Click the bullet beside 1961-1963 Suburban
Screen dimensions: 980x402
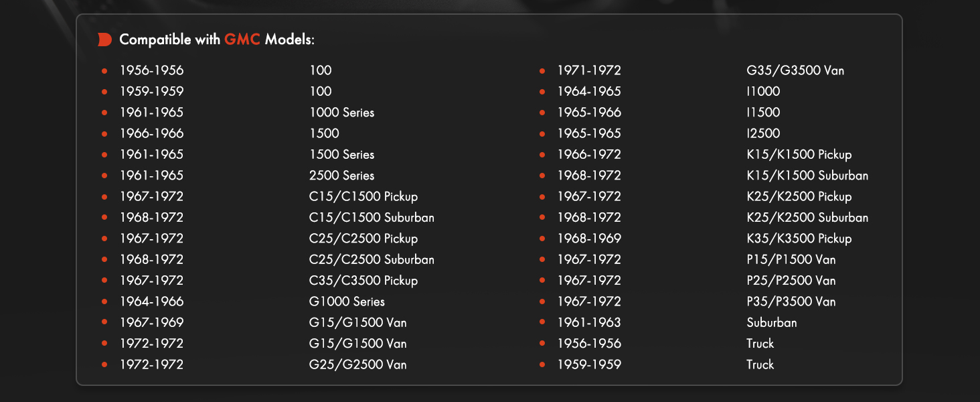pyautogui.click(x=542, y=323)
